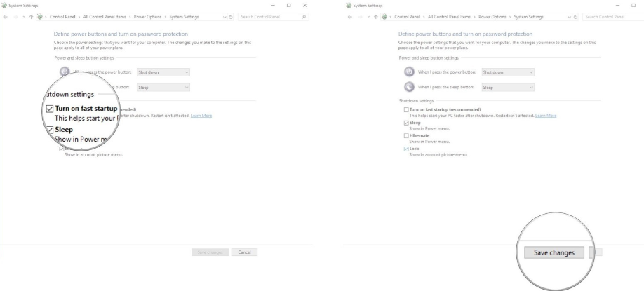This screenshot has height=291, width=644.
Task: Click the magnified Save changes button
Action: point(554,252)
